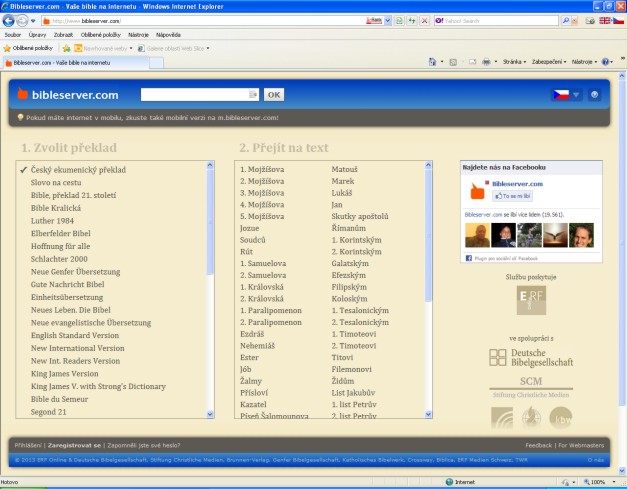Click the Facebook To se mi líbí button
This screenshot has height=489, width=627.
(512, 196)
